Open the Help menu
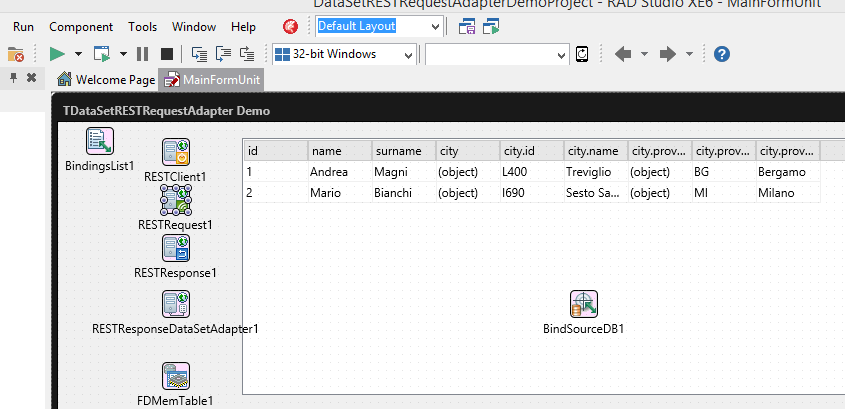The width and height of the screenshot is (845, 409). [x=244, y=27]
